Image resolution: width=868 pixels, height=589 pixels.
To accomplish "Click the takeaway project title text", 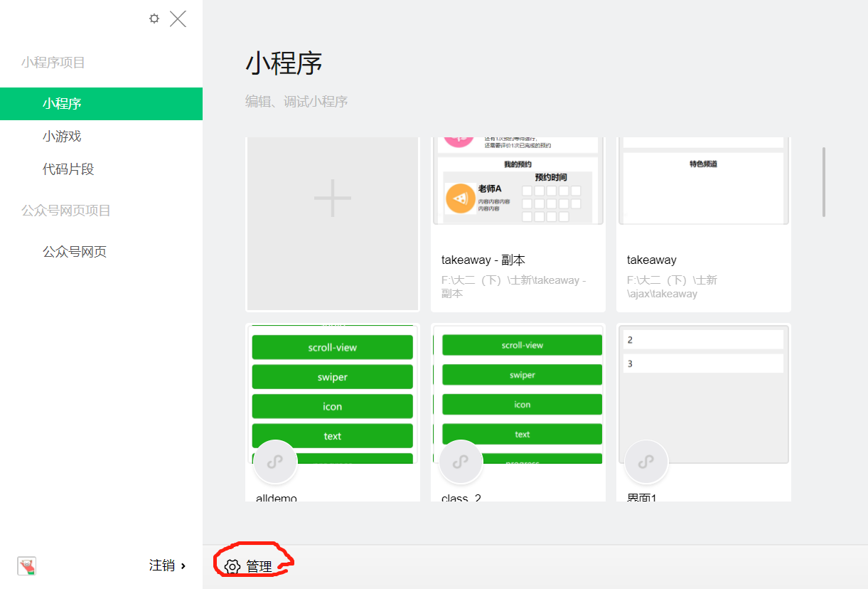I will click(x=652, y=260).
